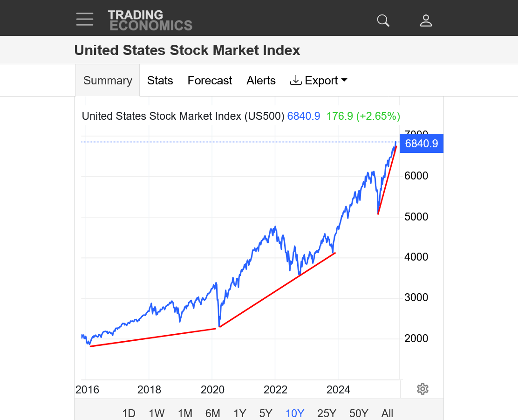This screenshot has width=518, height=420.
Task: Click the United States Stock Market Index heading
Action: [187, 50]
